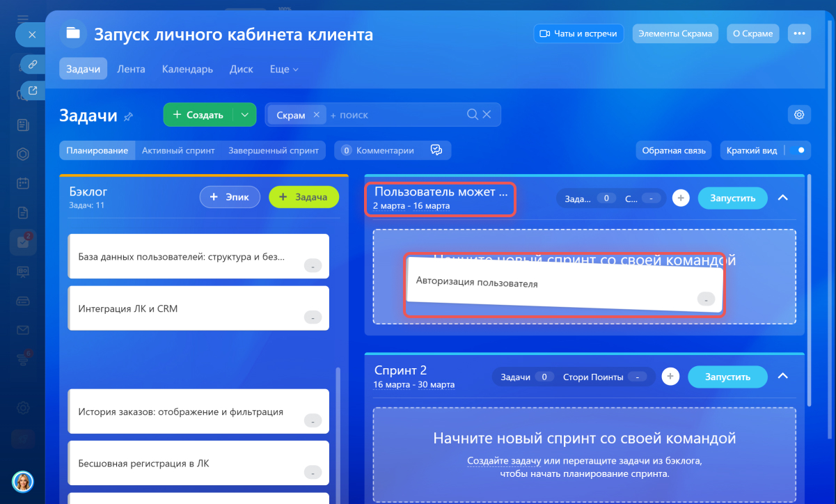This screenshot has width=836, height=504.
Task: Click the read-all comments chat icon
Action: pyautogui.click(x=436, y=150)
